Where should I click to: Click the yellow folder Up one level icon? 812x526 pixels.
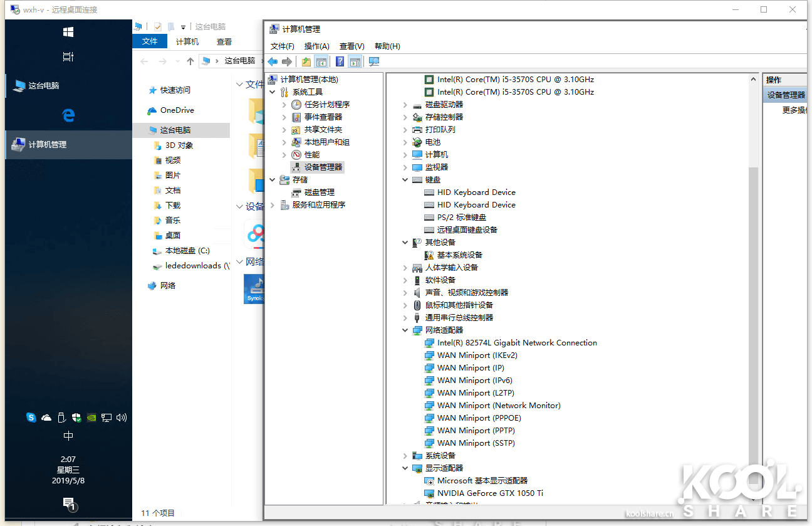tap(306, 61)
